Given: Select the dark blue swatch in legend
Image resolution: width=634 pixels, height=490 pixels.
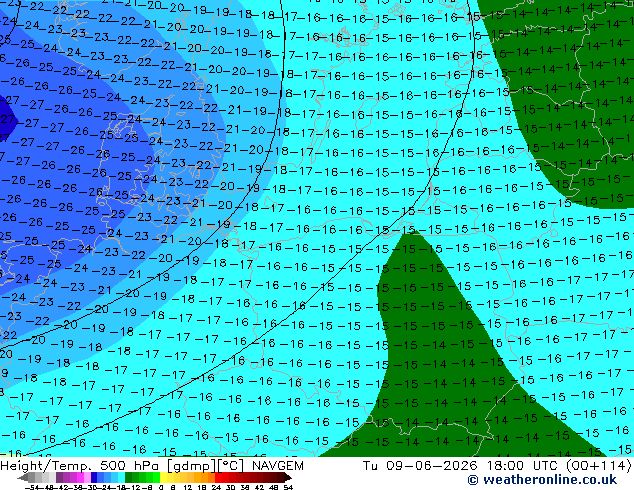Looking at the screenshot, I should coord(94,478).
